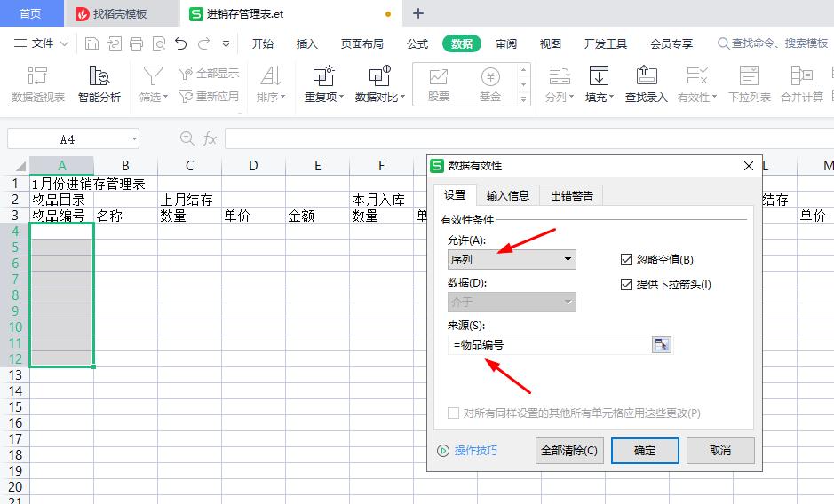Click the select-all corner of sheet
Viewport: 834px width, 504px height.
point(15,166)
